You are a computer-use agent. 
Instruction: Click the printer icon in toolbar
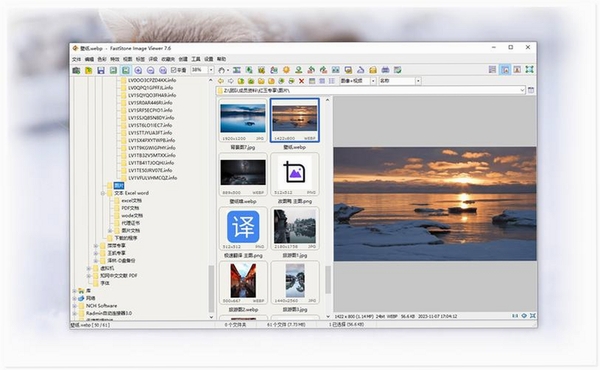(x=385, y=70)
